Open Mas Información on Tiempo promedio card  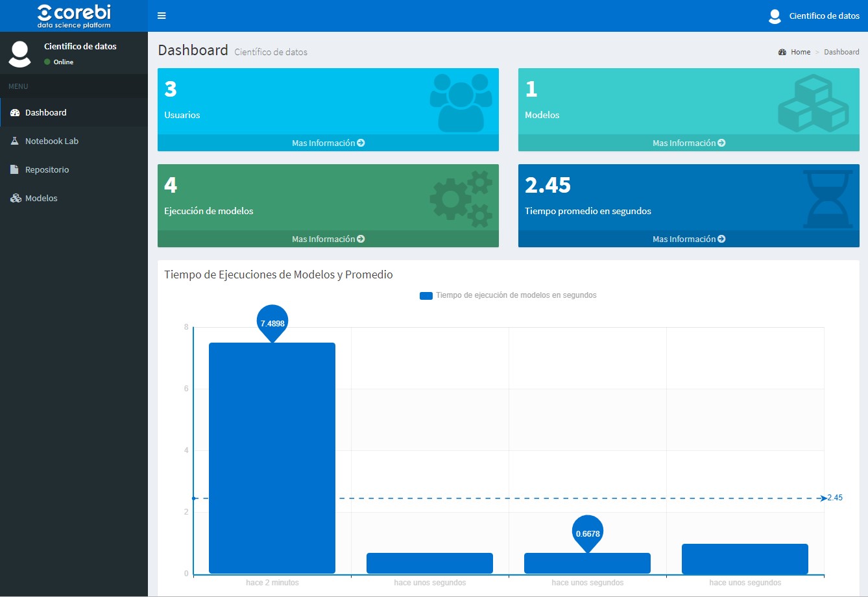689,239
